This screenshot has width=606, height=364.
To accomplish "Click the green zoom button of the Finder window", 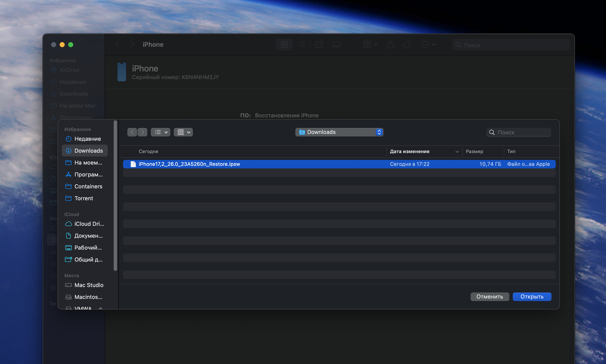I will 71,45.
